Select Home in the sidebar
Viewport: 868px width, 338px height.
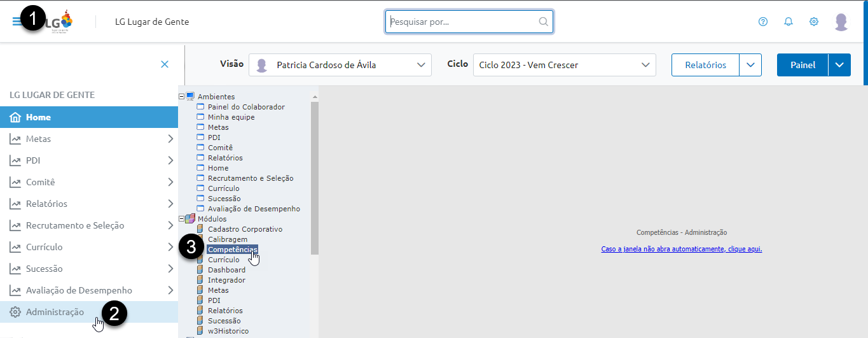89,117
